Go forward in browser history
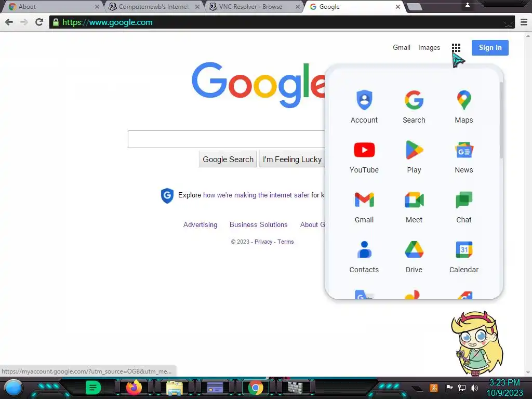 (24, 22)
